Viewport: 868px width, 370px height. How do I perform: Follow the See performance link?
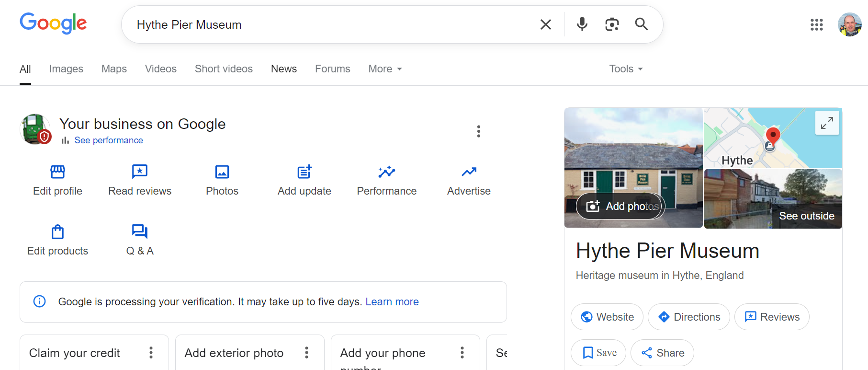109,140
